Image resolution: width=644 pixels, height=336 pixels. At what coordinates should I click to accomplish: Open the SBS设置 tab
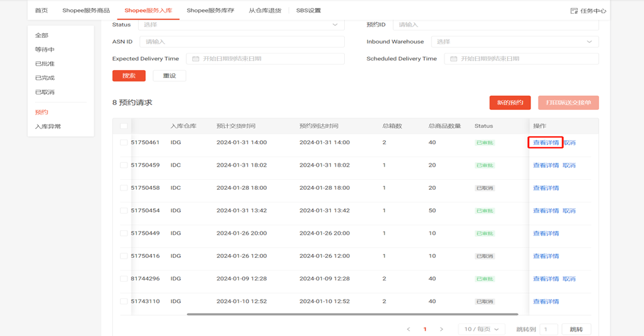(308, 11)
